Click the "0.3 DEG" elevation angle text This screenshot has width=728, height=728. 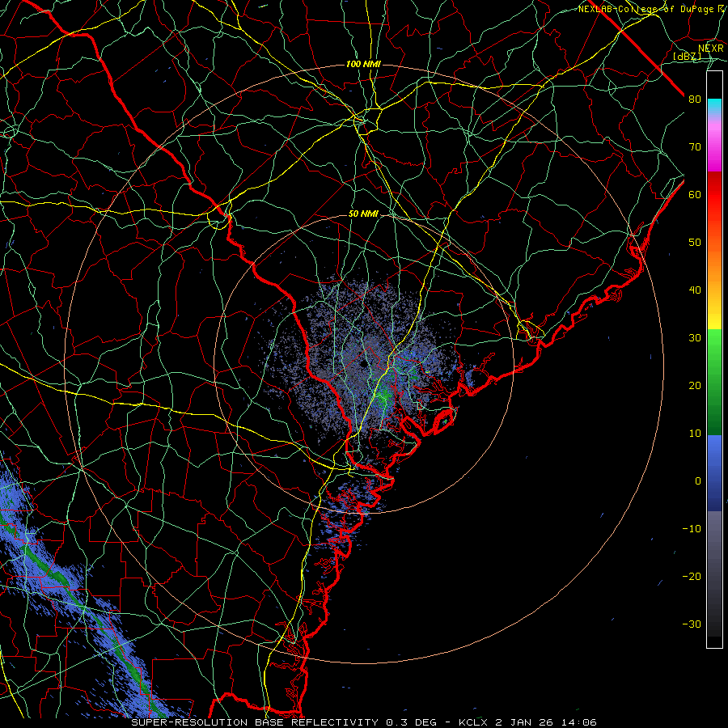[412, 722]
